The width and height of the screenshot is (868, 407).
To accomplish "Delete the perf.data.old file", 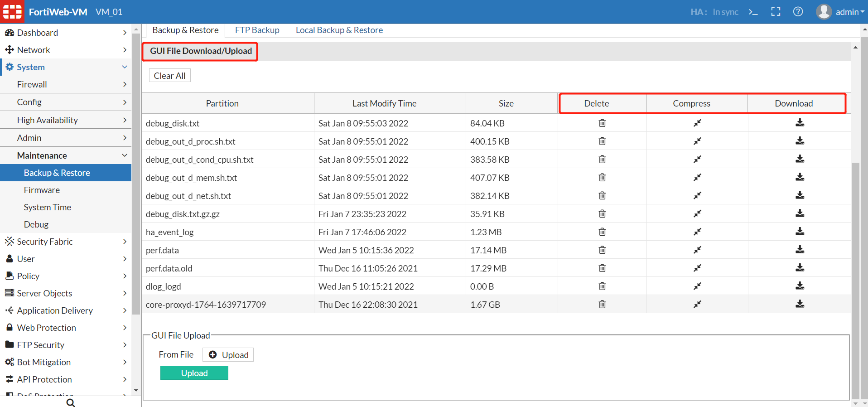I will tap(602, 268).
